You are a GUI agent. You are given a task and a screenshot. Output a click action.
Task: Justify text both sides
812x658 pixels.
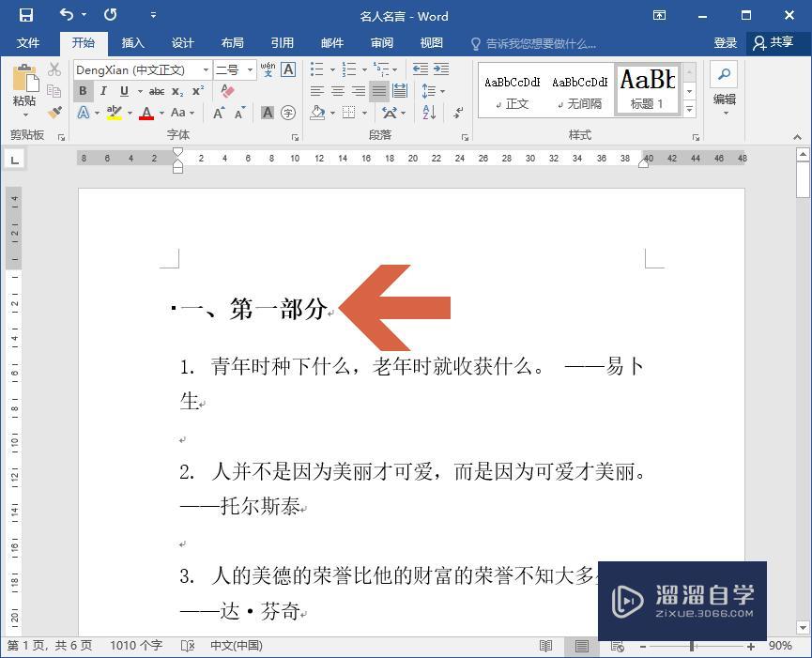[x=379, y=92]
